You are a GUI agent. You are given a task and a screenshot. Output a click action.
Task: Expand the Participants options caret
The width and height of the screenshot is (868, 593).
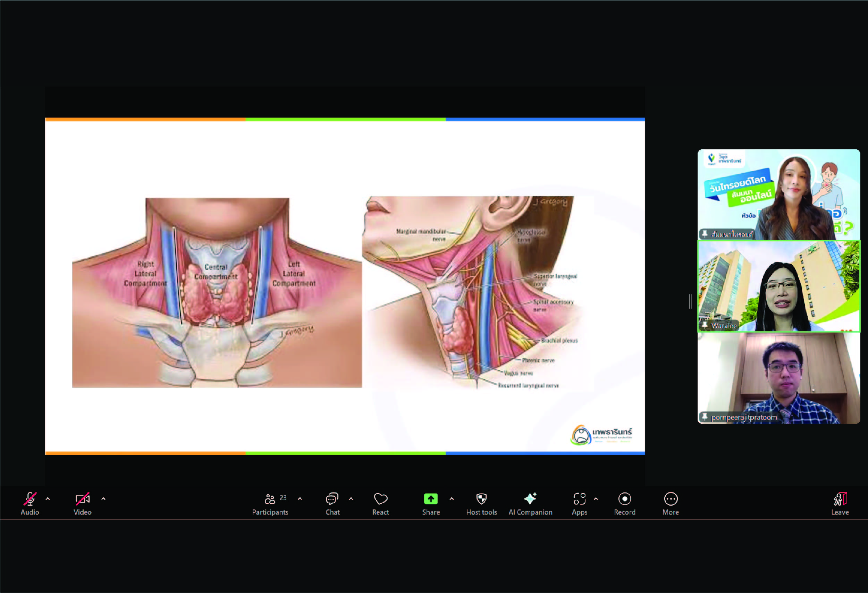click(x=300, y=499)
